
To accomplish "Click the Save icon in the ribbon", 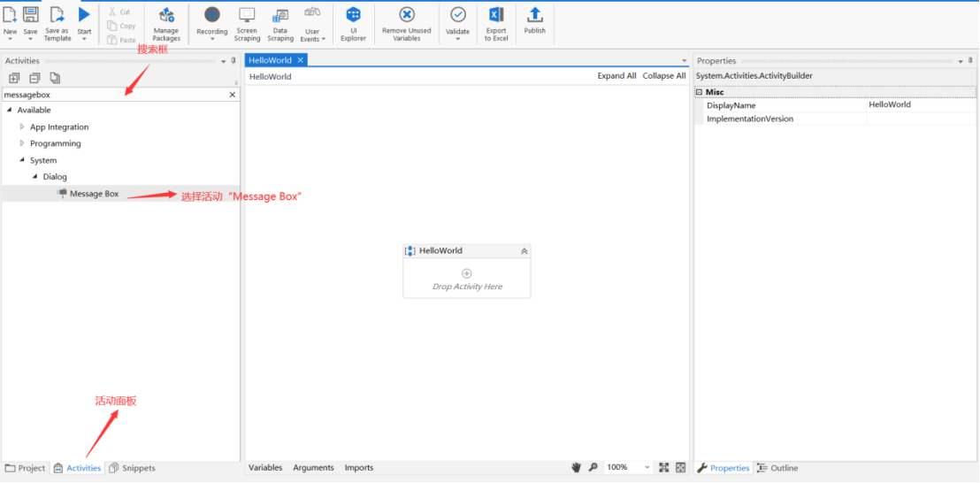I will 30,15.
